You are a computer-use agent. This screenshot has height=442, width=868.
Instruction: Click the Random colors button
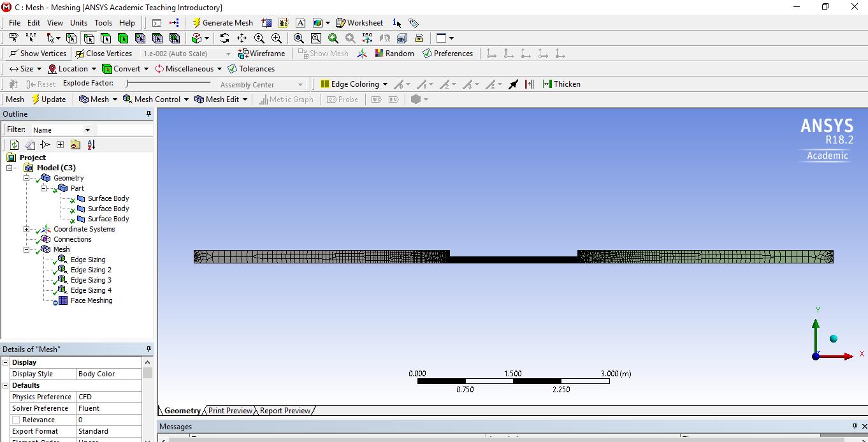[394, 54]
